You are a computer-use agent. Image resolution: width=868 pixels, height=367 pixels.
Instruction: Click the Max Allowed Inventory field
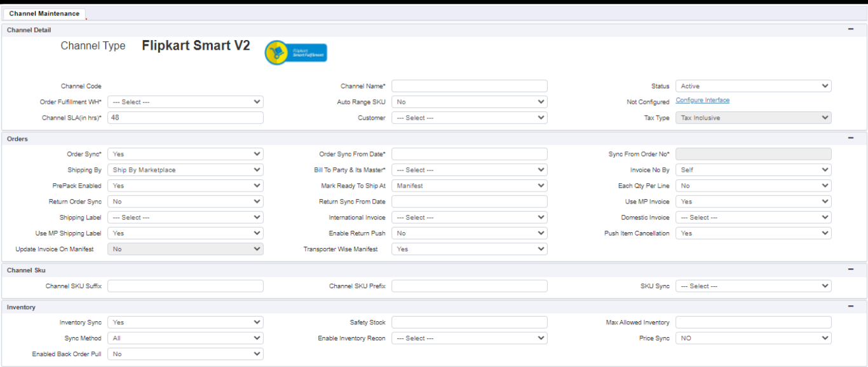pyautogui.click(x=753, y=322)
